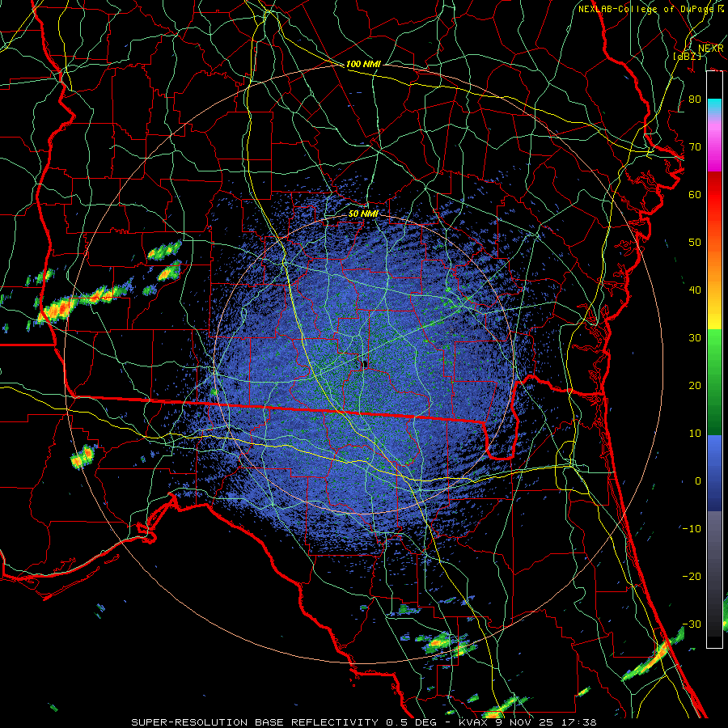This screenshot has height=728, width=728.
Task: Click the "50 NMI" range ring label
Action: (363, 214)
